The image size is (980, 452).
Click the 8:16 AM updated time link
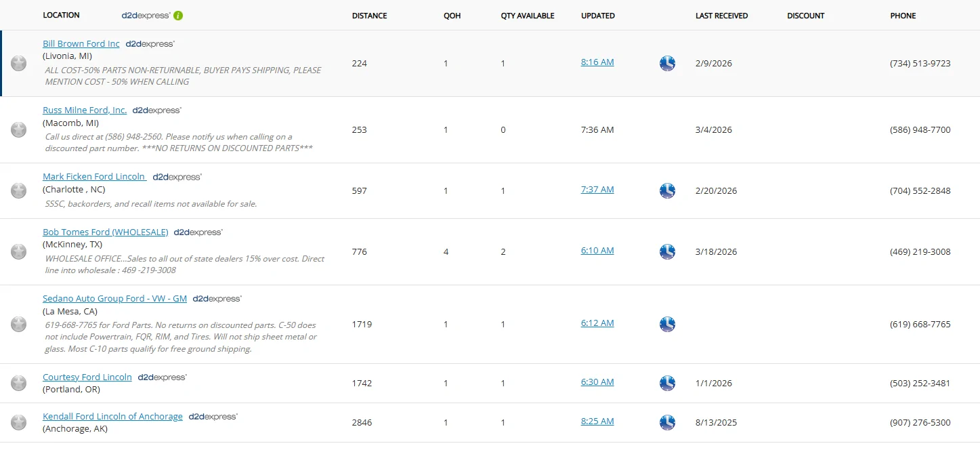click(597, 62)
